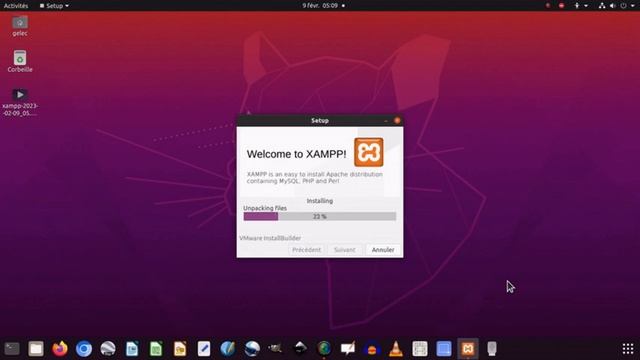Click the Annuler button
640x360 pixels.
[x=383, y=250]
